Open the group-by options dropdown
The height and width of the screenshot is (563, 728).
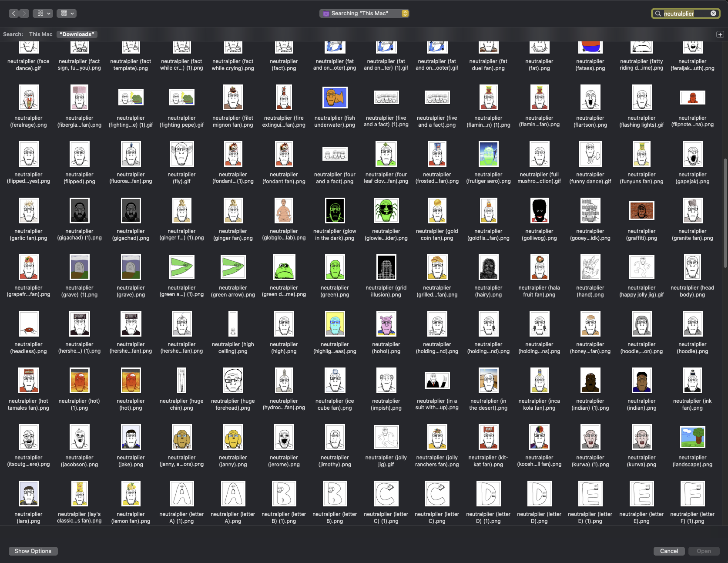coord(67,13)
